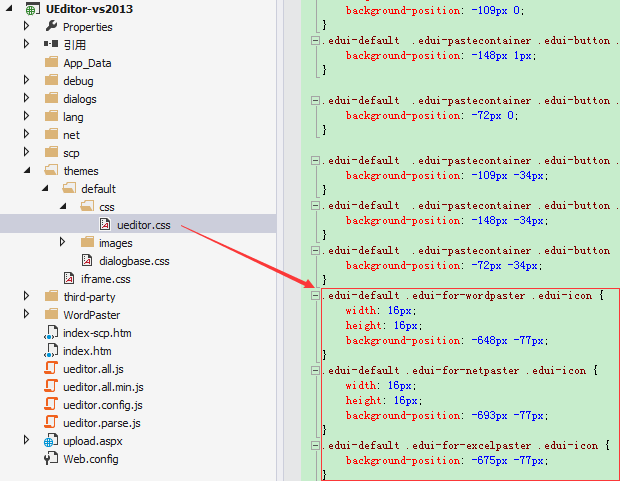Select the ueditor.all.min.js file name
Screen dimensions: 620x481
click(x=103, y=387)
